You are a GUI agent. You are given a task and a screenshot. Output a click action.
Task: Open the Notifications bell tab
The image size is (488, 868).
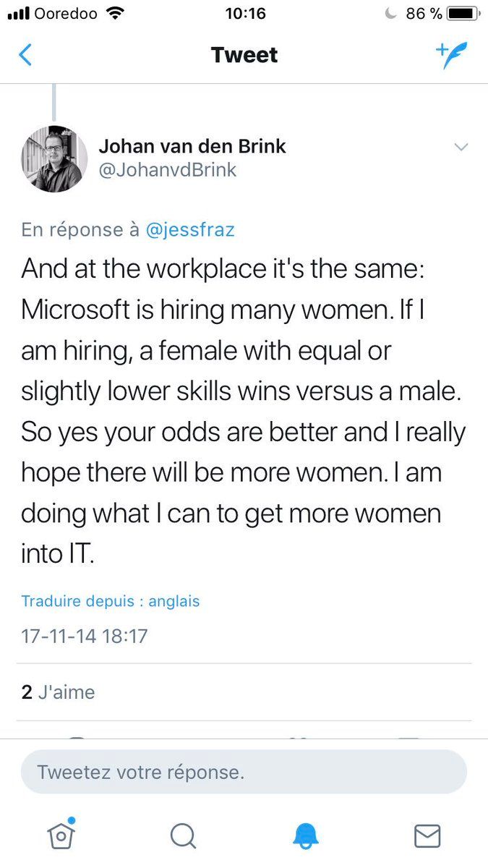tap(305, 835)
